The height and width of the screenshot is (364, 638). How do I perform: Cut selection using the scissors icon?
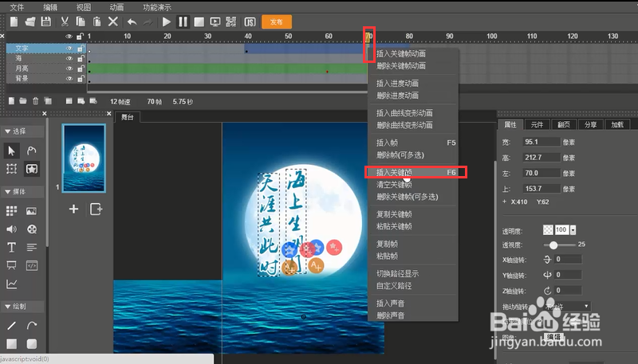click(x=65, y=22)
